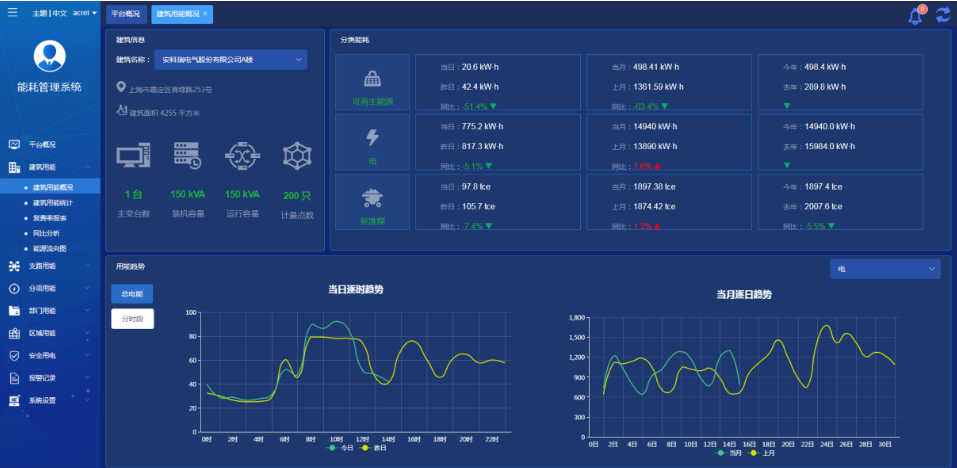Select the 标准煤 coal cart tile
957x468 pixels.
pyautogui.click(x=372, y=202)
